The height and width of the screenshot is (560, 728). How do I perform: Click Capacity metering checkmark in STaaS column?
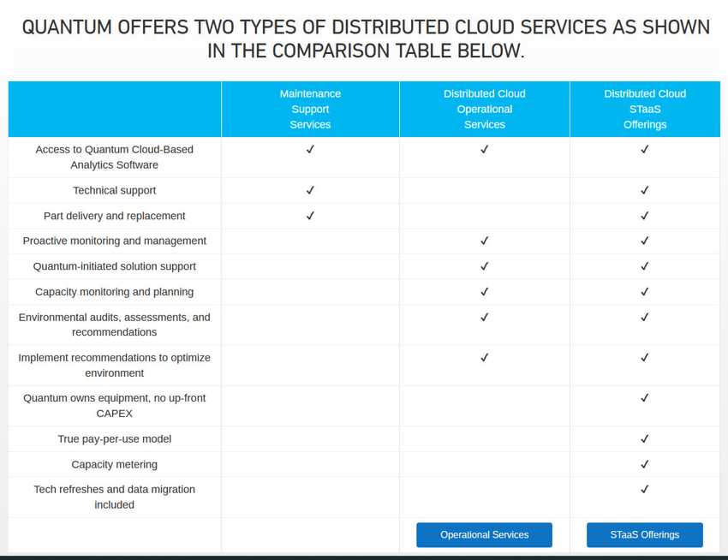tap(644, 464)
